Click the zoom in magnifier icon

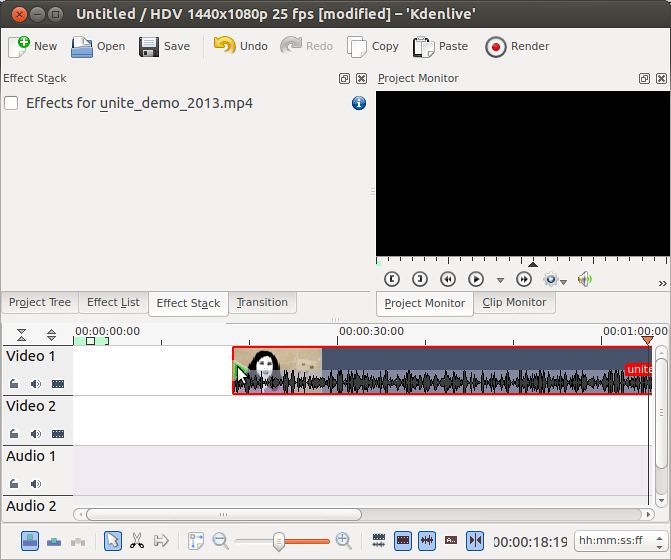[x=343, y=540]
